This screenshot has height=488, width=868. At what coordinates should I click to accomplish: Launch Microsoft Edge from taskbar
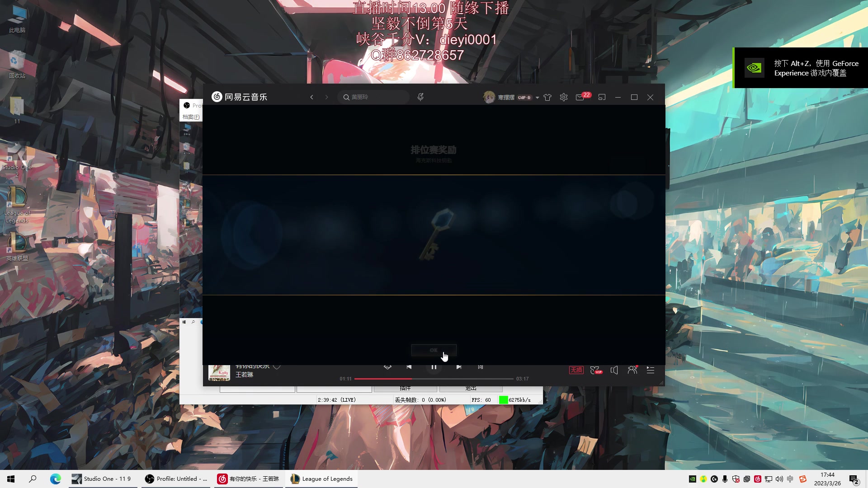tap(55, 479)
